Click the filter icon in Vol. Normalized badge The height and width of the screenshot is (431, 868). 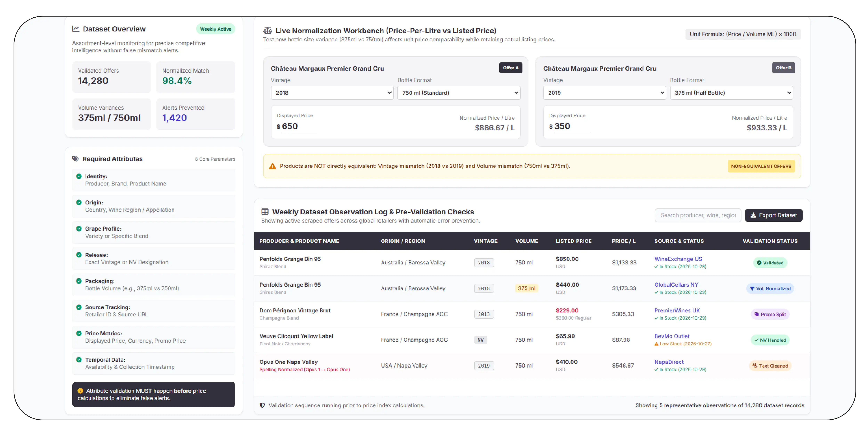pos(752,289)
